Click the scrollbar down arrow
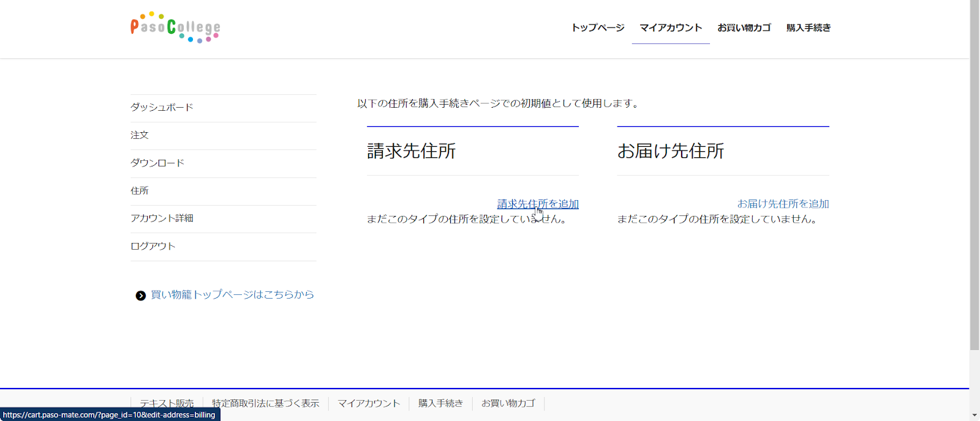Screen dimensions: 980x421 974,415
